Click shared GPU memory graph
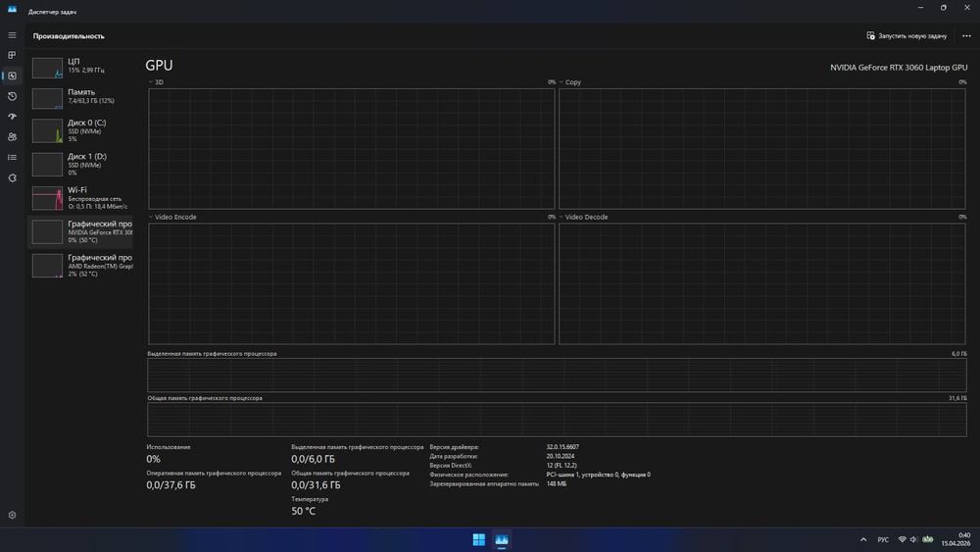980x552 pixels. [557, 419]
